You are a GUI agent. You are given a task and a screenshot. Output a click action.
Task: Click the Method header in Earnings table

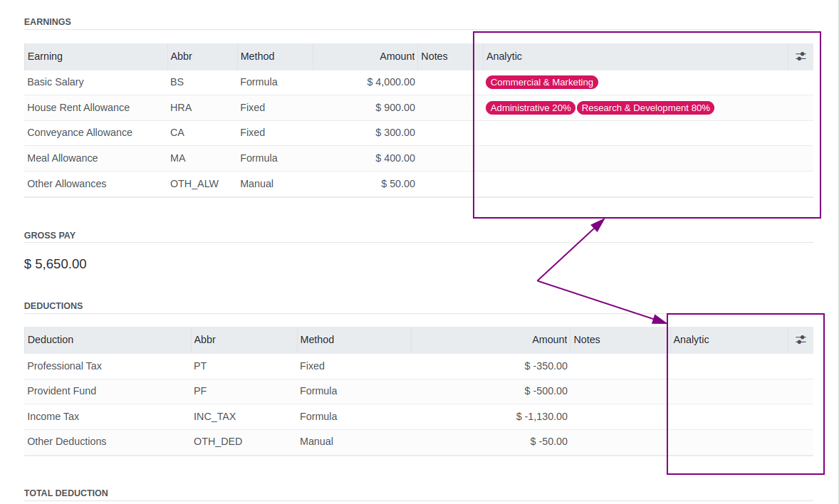coord(257,56)
